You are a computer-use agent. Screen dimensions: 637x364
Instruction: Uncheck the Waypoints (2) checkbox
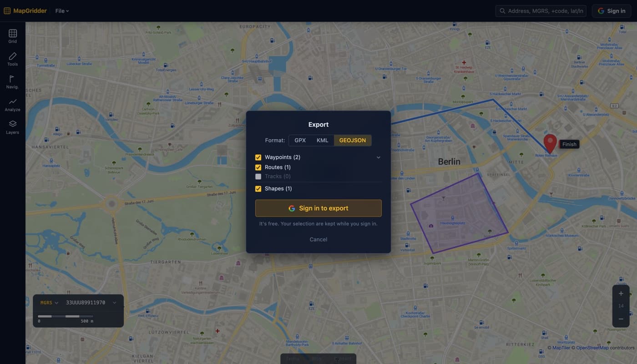(258, 157)
